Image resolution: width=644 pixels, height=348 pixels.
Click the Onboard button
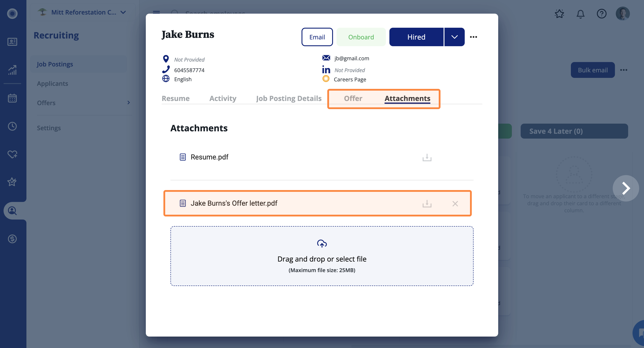[361, 37]
